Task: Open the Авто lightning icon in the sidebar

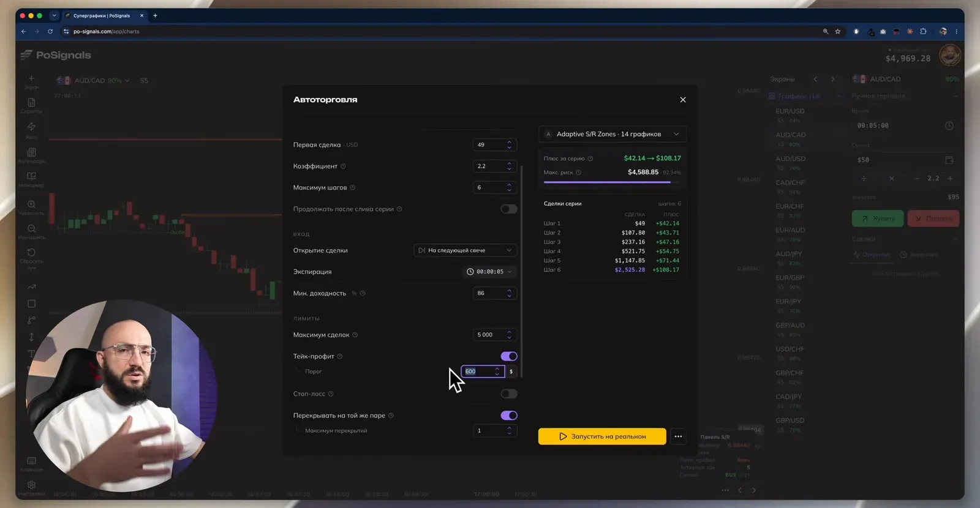Action: pyautogui.click(x=31, y=127)
